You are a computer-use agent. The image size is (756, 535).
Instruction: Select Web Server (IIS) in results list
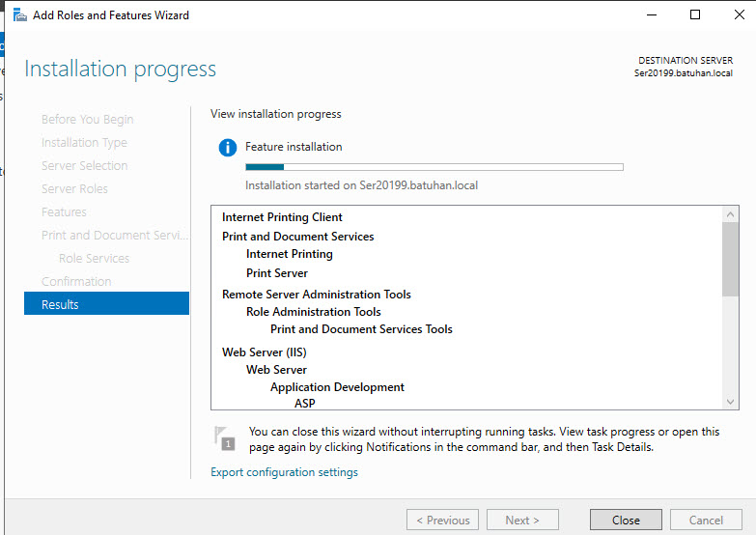[x=265, y=352]
